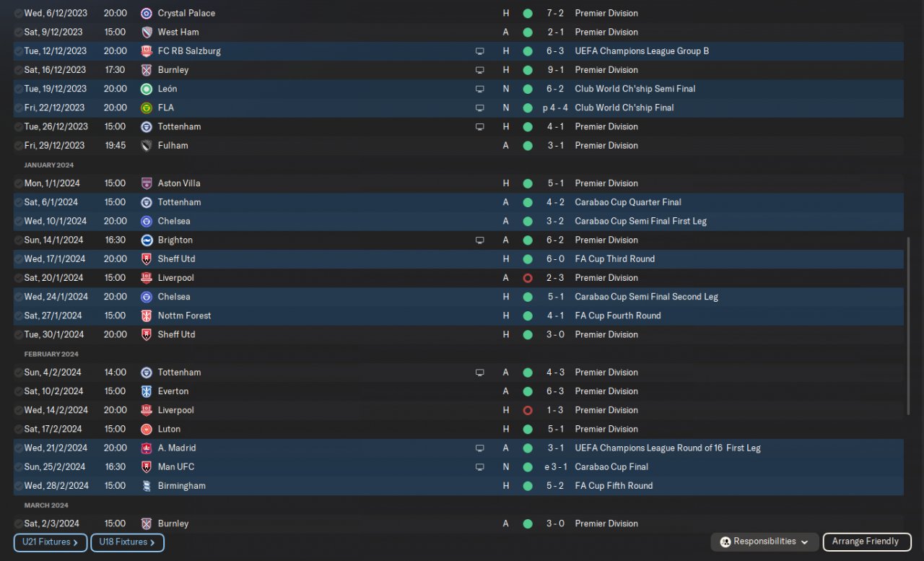Open the 9 - 1 result against Burnley

coord(554,70)
